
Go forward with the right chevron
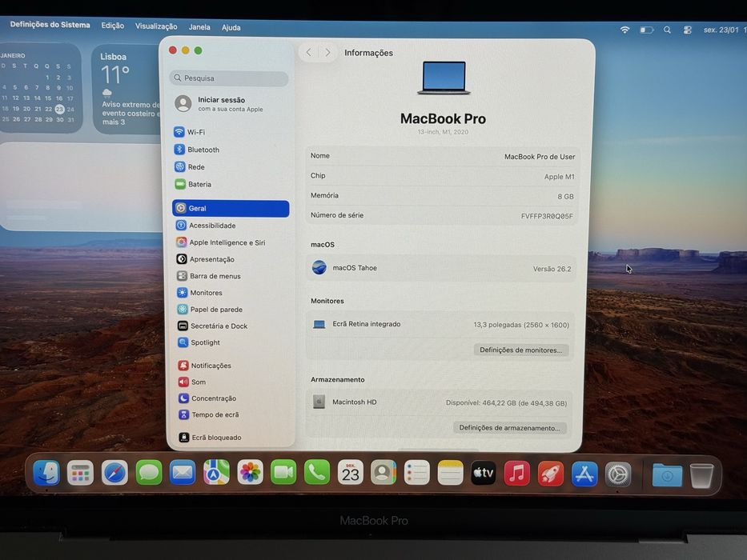pyautogui.click(x=327, y=52)
